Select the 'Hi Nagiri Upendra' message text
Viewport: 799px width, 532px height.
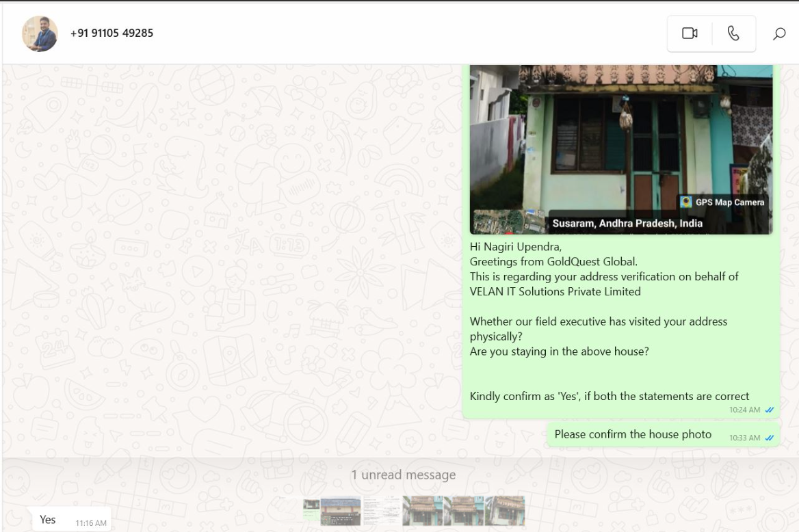[x=515, y=247]
